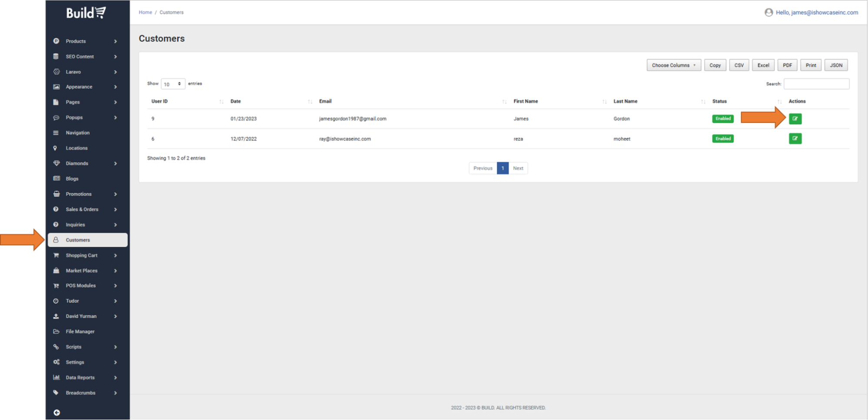
Task: Export the table as CSV
Action: tap(739, 66)
